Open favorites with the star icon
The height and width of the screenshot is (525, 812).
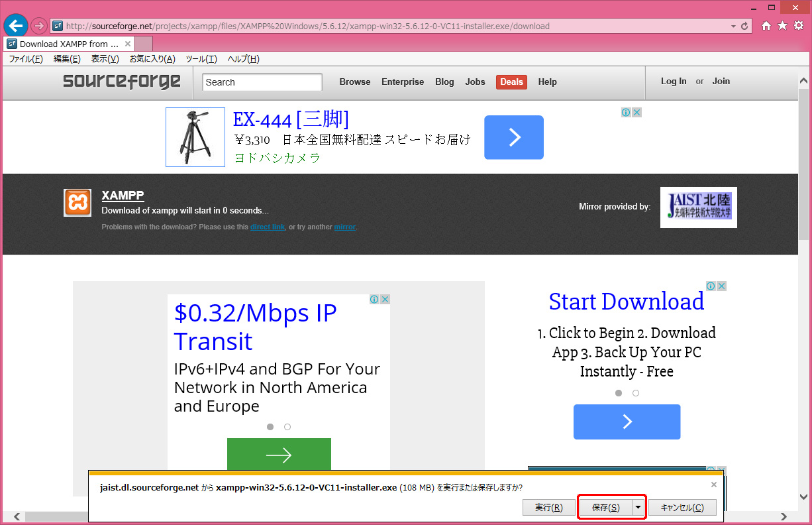[782, 26]
